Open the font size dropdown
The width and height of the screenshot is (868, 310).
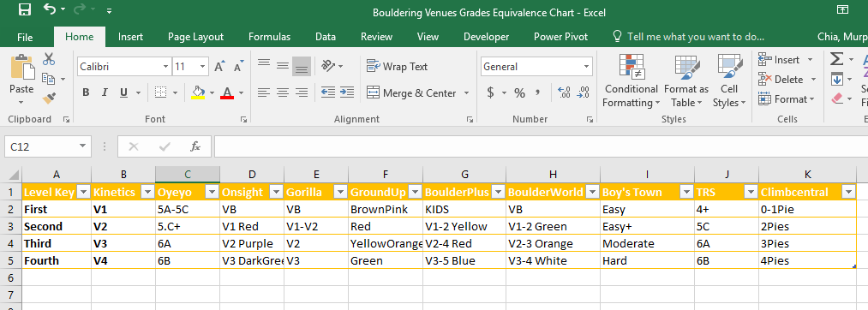[202, 67]
